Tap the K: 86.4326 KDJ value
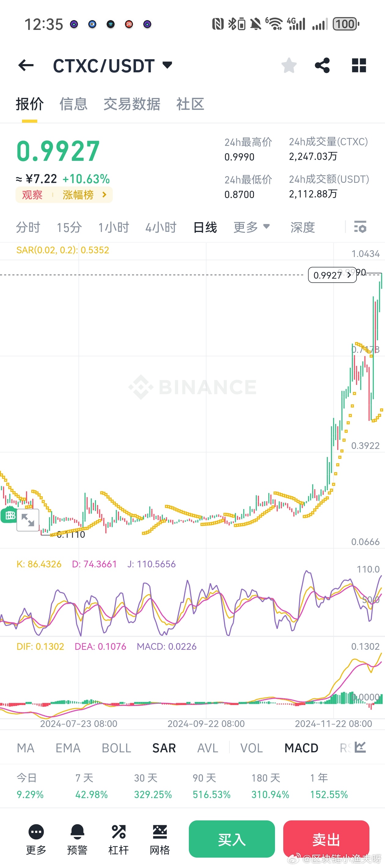Image resolution: width=385 pixels, height=868 pixels. click(x=39, y=564)
